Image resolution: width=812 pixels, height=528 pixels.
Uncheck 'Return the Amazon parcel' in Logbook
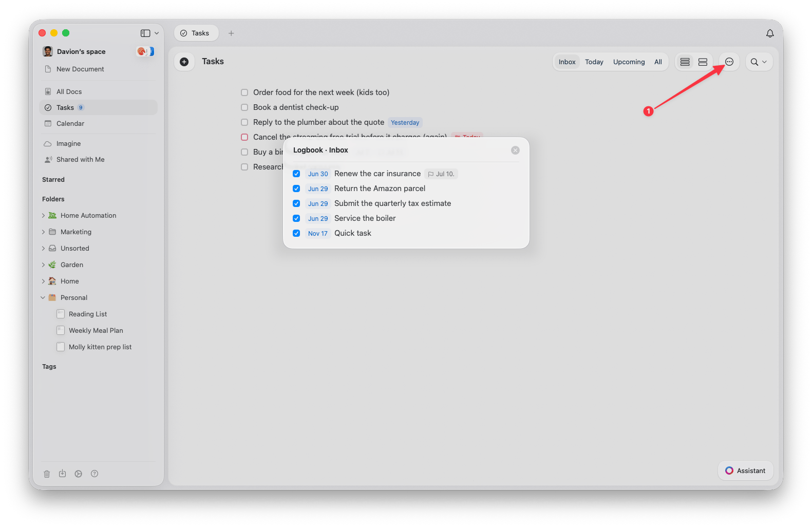296,188
